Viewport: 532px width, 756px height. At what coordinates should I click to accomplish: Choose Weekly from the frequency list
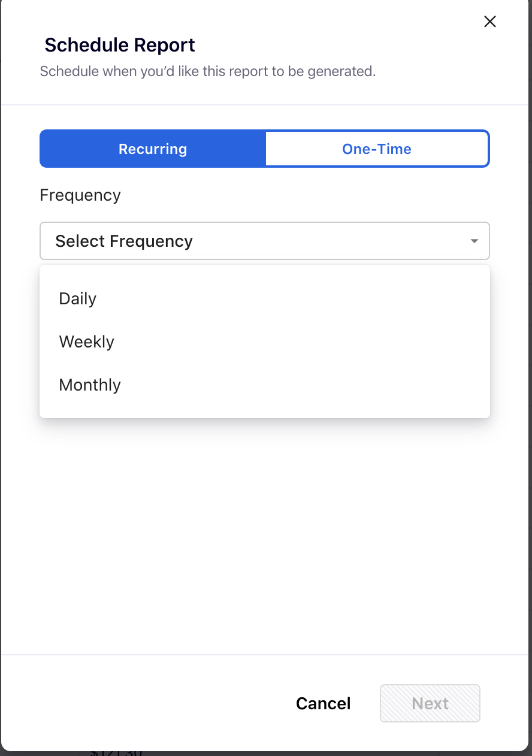87,341
